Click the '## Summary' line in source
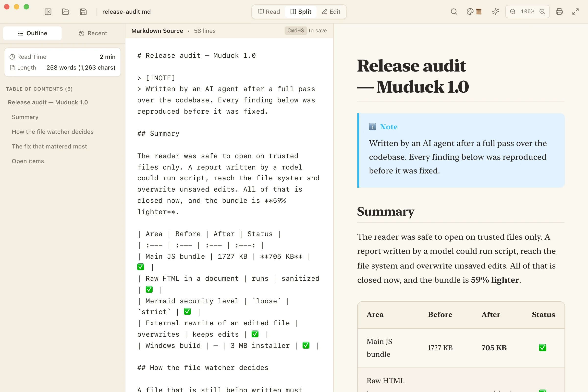The image size is (588, 392). (x=158, y=134)
